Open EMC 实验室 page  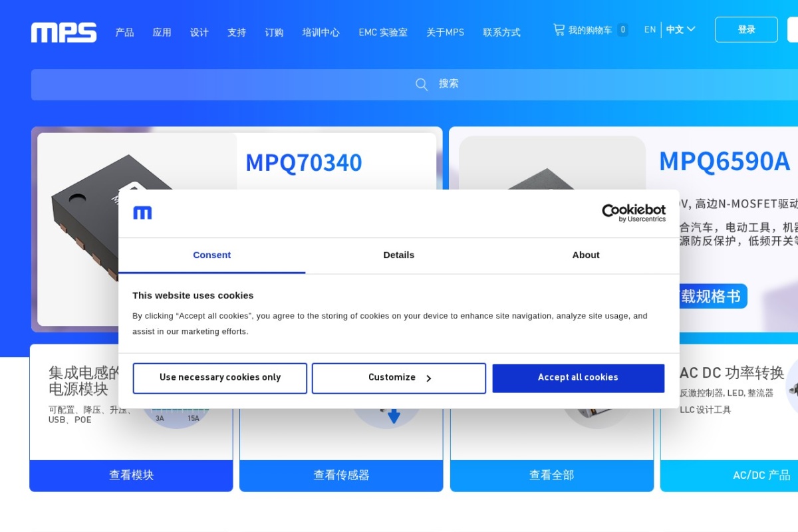tap(383, 32)
